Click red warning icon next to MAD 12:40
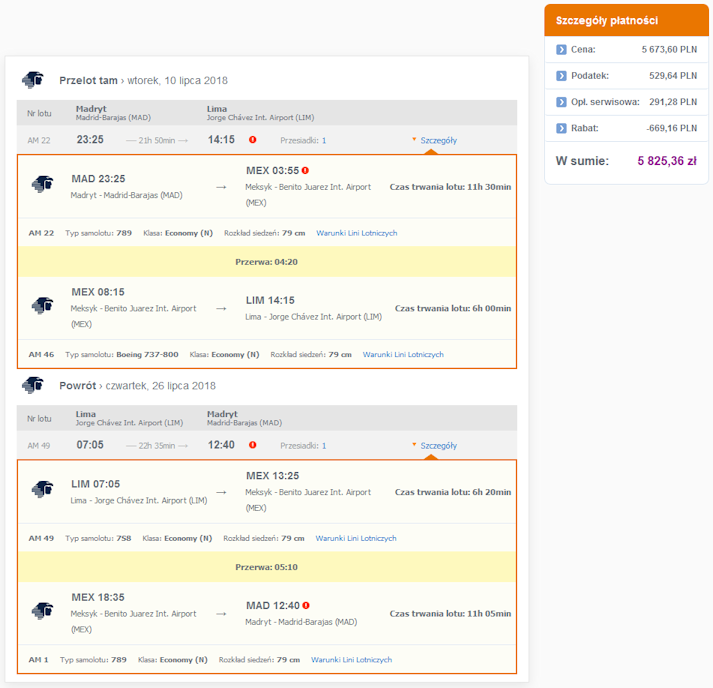Screen dimensions: 713x688 click(x=306, y=605)
